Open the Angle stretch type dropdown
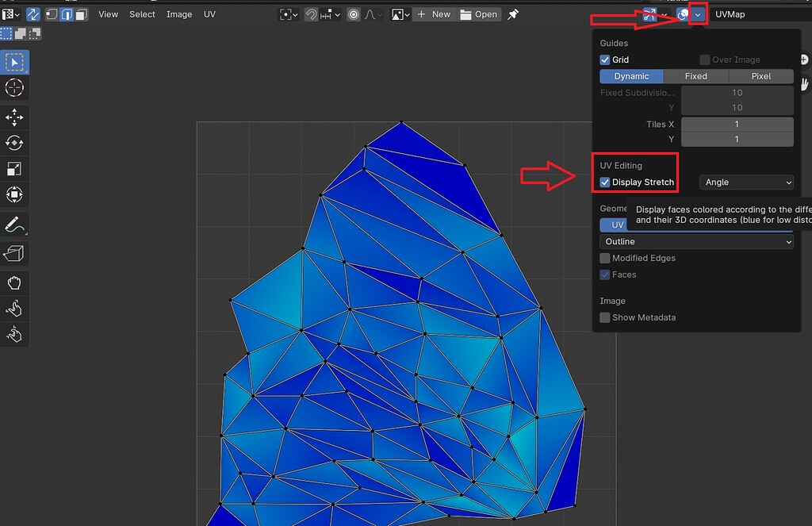 (x=746, y=182)
